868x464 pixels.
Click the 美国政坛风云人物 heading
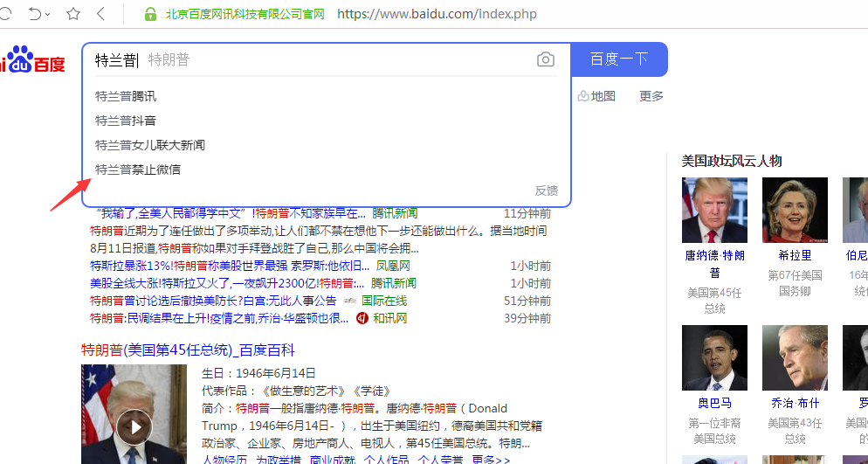731,161
